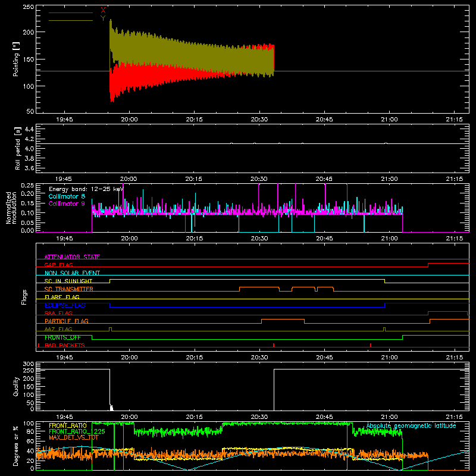Click the green FRONT_RATIO_1225 legend label
The height and width of the screenshot is (476, 476).
click(77, 431)
